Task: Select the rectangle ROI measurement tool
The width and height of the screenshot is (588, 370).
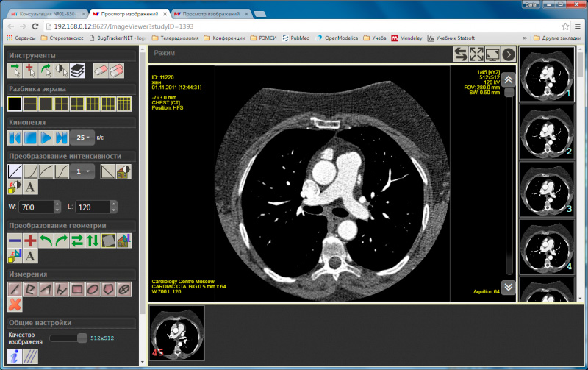Action: [x=77, y=289]
